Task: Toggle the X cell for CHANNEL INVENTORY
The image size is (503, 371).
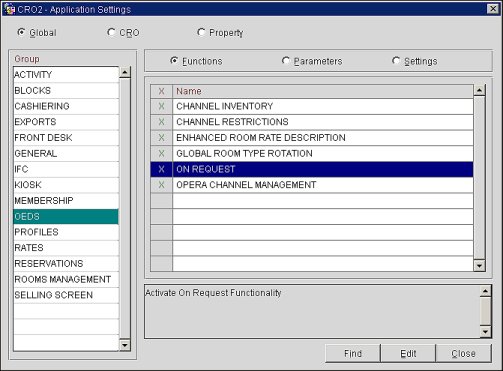Action: tap(161, 106)
